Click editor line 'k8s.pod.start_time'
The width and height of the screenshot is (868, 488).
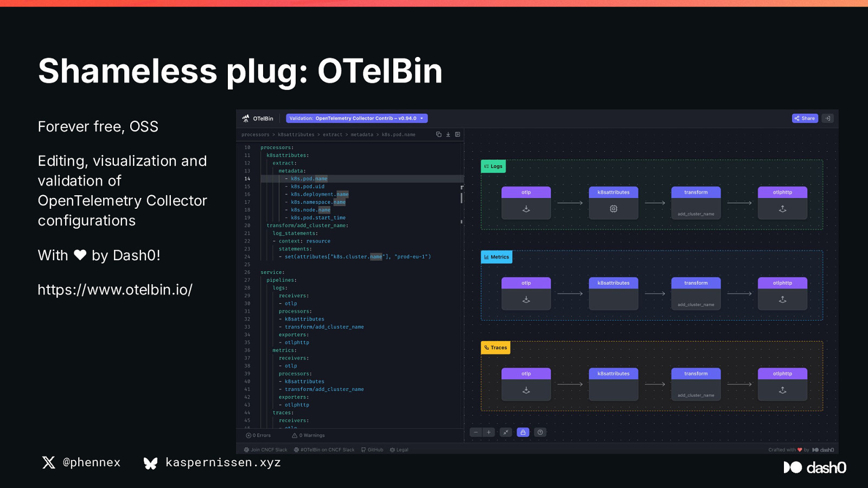click(318, 218)
